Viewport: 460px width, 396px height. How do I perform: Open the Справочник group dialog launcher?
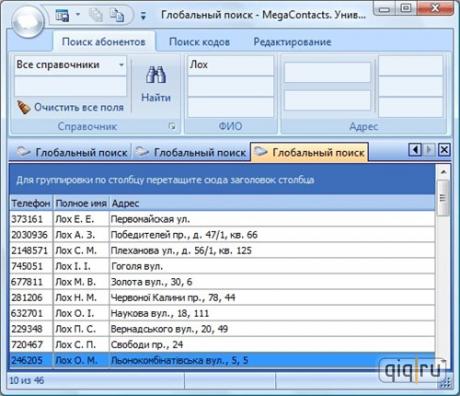click(172, 126)
